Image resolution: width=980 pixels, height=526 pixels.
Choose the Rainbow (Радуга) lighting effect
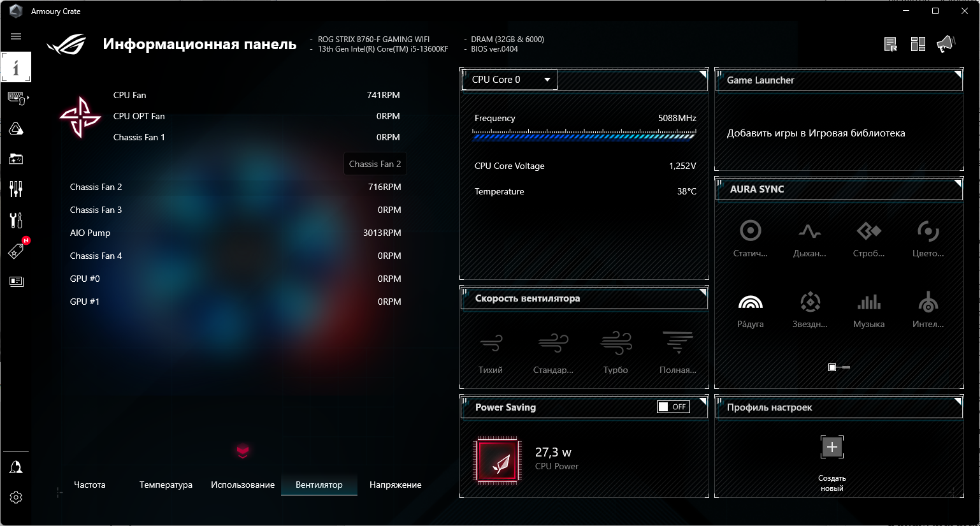click(750, 302)
